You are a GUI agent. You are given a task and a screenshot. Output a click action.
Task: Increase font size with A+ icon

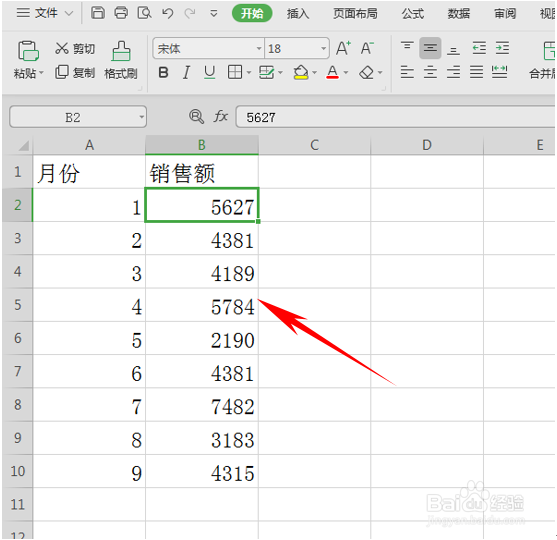pos(343,48)
